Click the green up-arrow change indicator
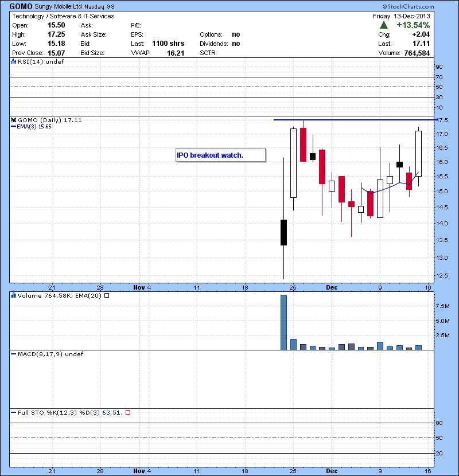Image resolution: width=459 pixels, height=476 pixels. [384, 25]
